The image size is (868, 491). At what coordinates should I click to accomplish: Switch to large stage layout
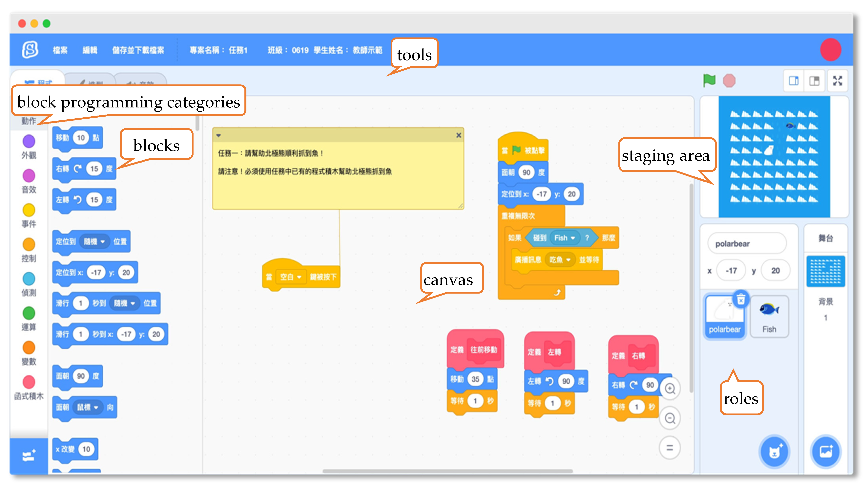(815, 81)
